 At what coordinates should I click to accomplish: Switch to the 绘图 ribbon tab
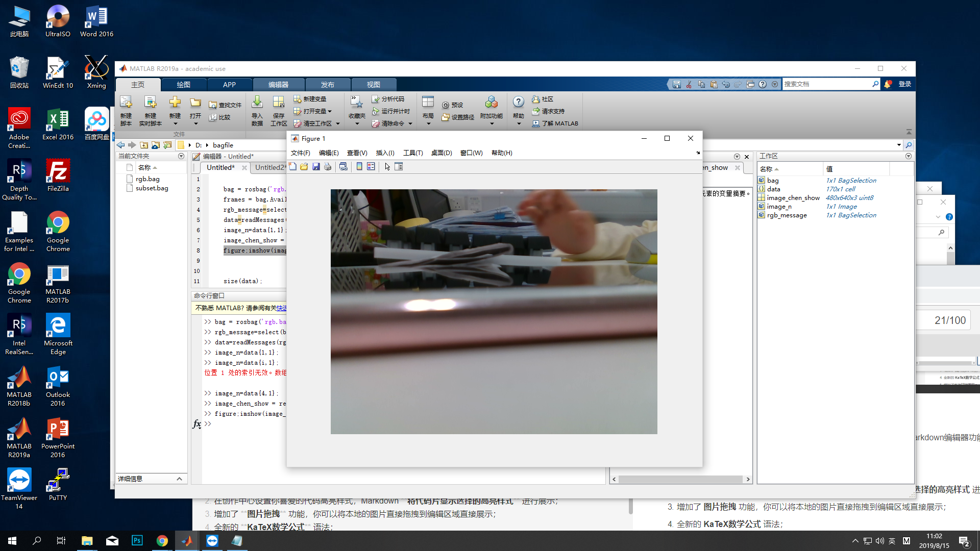coord(183,85)
